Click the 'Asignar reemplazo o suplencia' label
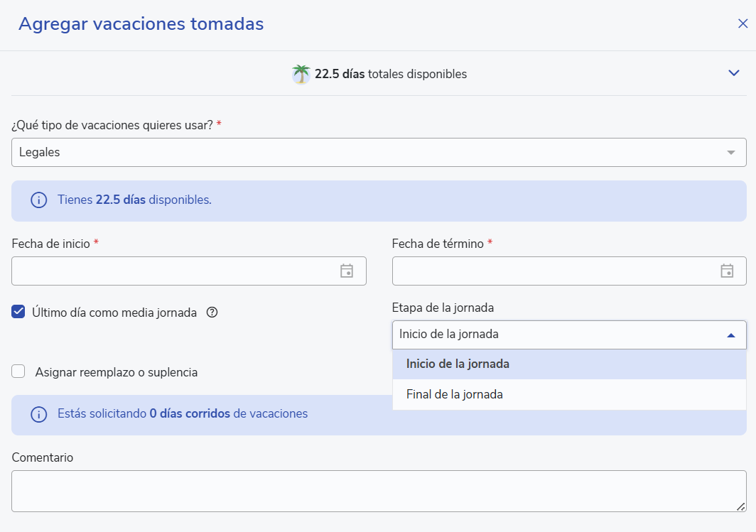Viewport: 756px width, 532px height. click(x=117, y=372)
